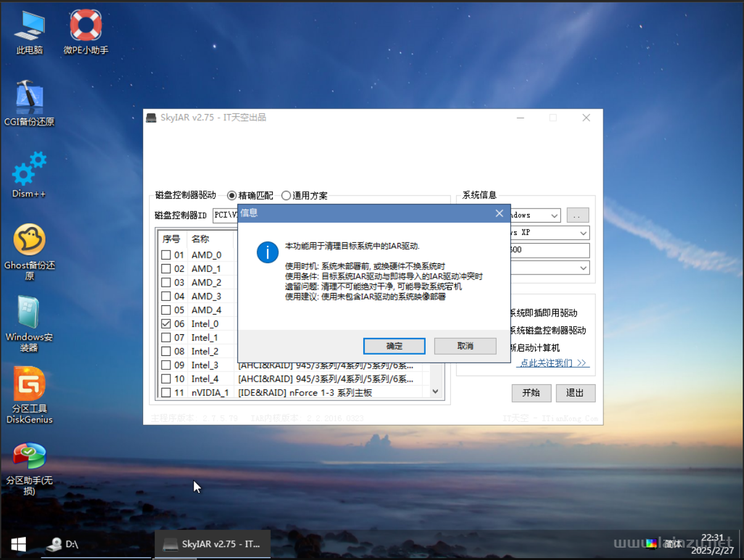Click the 退出 button in SkyIAR

coord(576,393)
